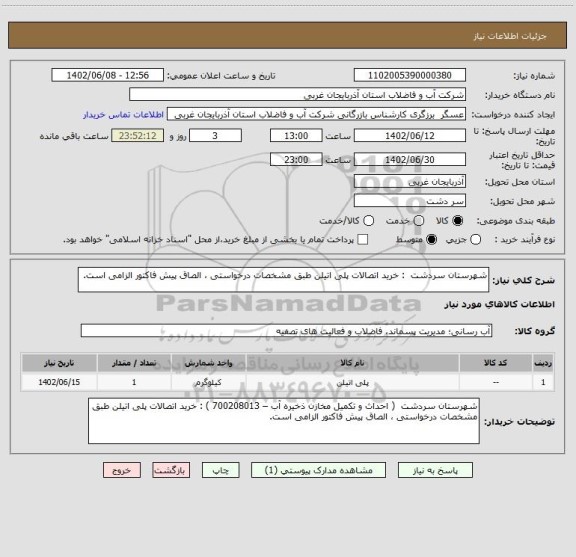The image size is (576, 557).
Task: Toggle Islamic treasury bonds payment checkbox
Action: (x=363, y=240)
